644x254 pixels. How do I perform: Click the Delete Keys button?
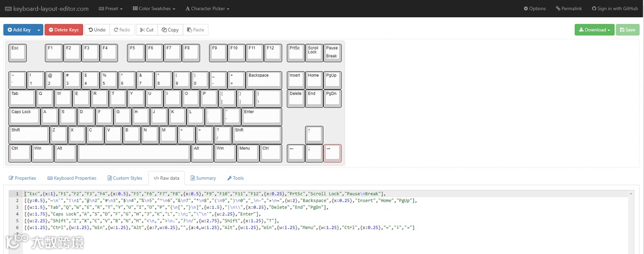pos(64,30)
